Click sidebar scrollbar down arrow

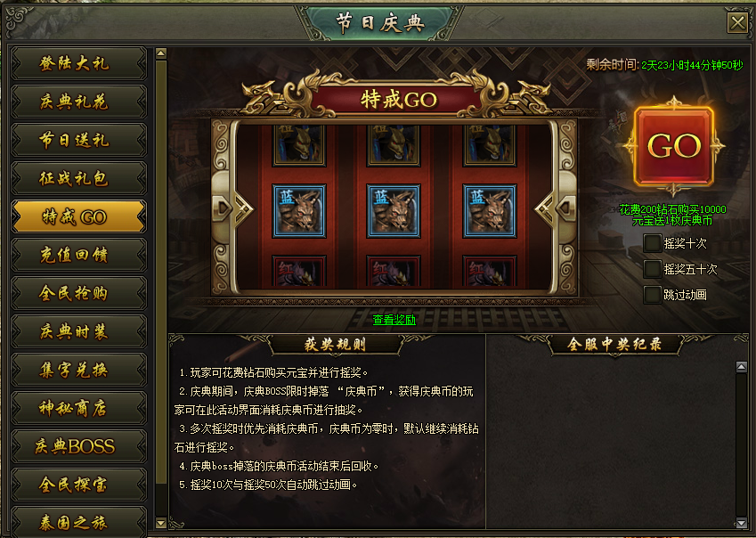pos(161,523)
